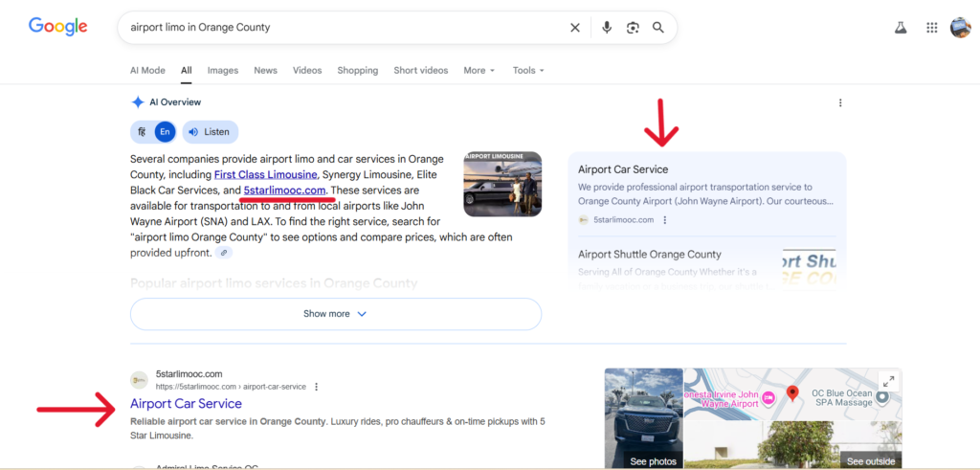Switch AI Overview language to En

click(x=165, y=132)
